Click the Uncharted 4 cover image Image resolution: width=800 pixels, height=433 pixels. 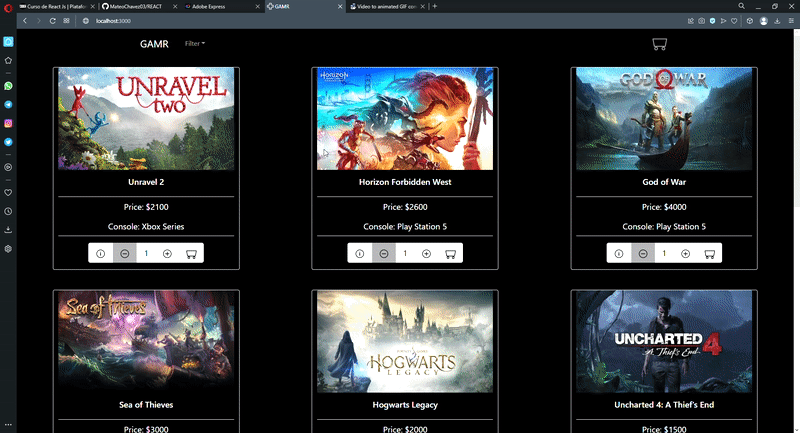664,342
